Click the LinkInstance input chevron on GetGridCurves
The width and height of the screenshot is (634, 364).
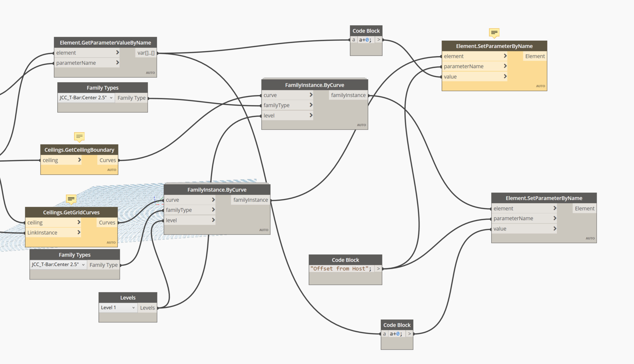pyautogui.click(x=79, y=233)
